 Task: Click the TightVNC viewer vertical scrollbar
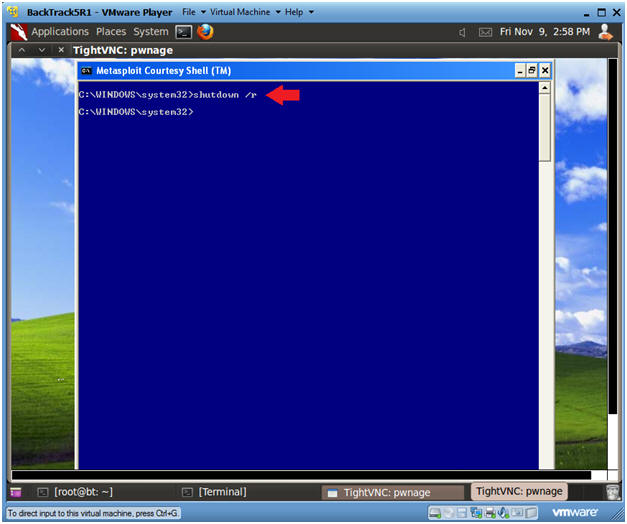click(x=612, y=236)
